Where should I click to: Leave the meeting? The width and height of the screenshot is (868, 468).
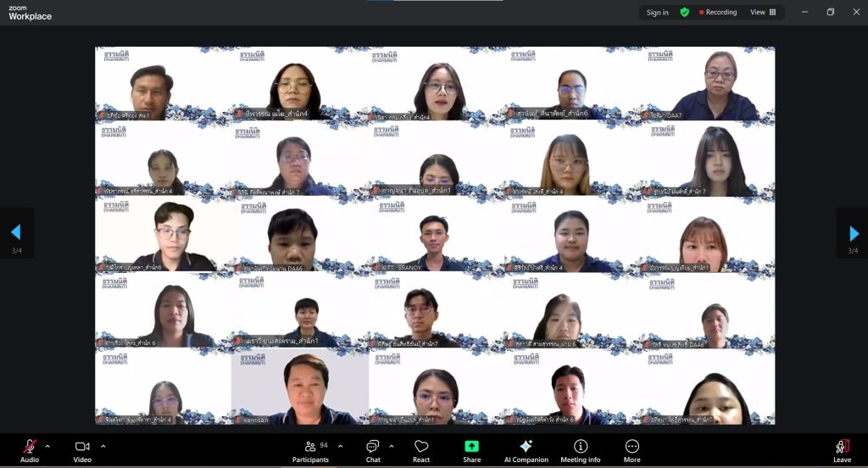tap(842, 447)
